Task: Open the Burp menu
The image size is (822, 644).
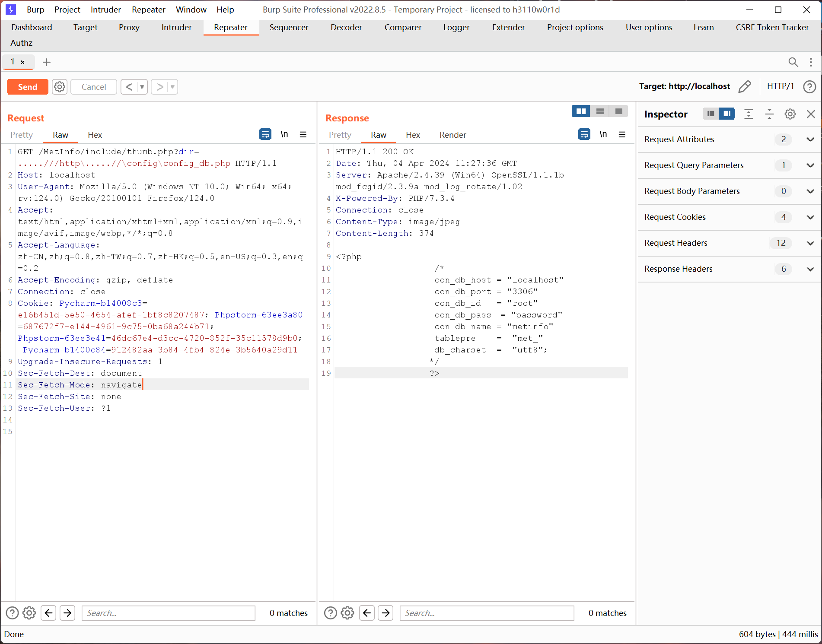Action: tap(35, 10)
